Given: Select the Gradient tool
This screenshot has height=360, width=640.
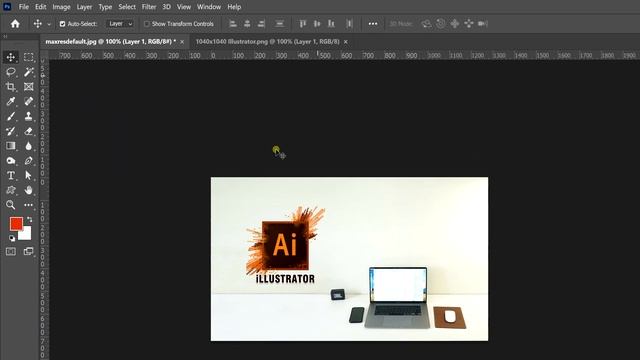Looking at the screenshot, I should [11, 146].
